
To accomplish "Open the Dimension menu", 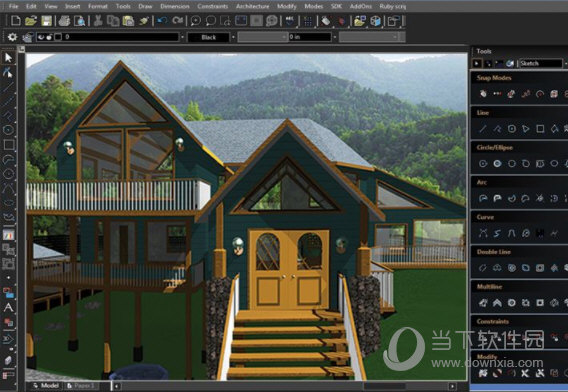I will click(x=175, y=6).
